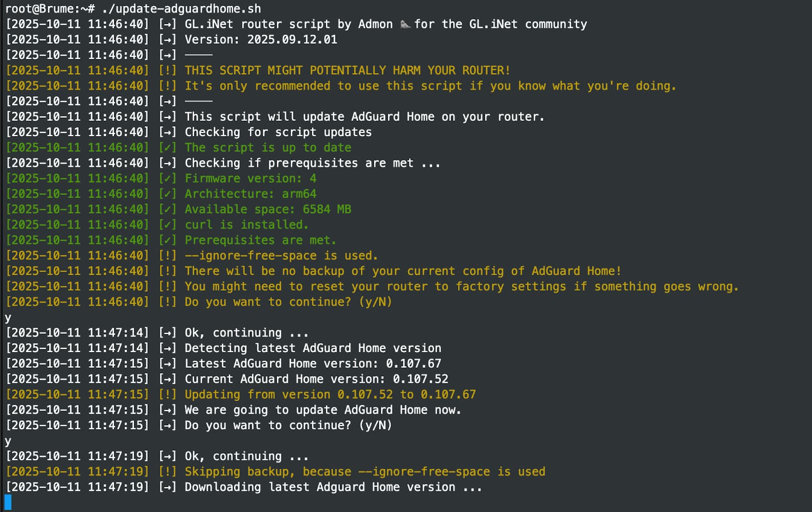Click the checkmark beside "Architecture: arm64"
Viewport: 812px width, 512px height.
pos(167,194)
